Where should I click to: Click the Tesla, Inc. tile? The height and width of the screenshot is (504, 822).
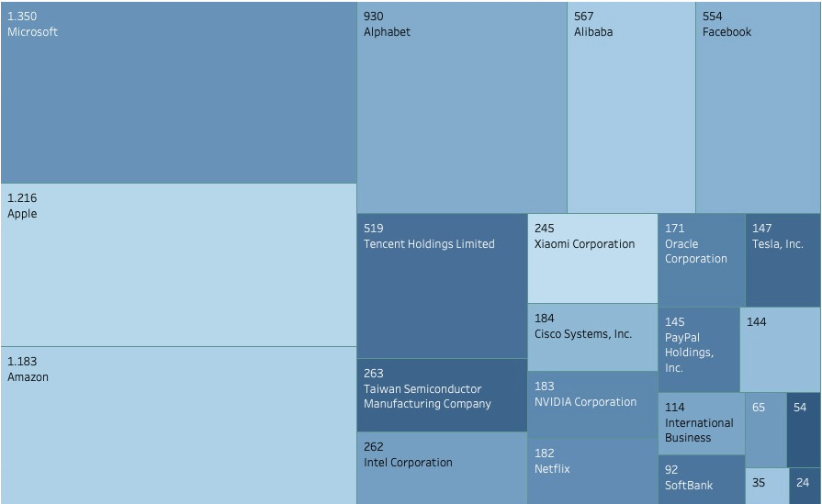pos(783,261)
